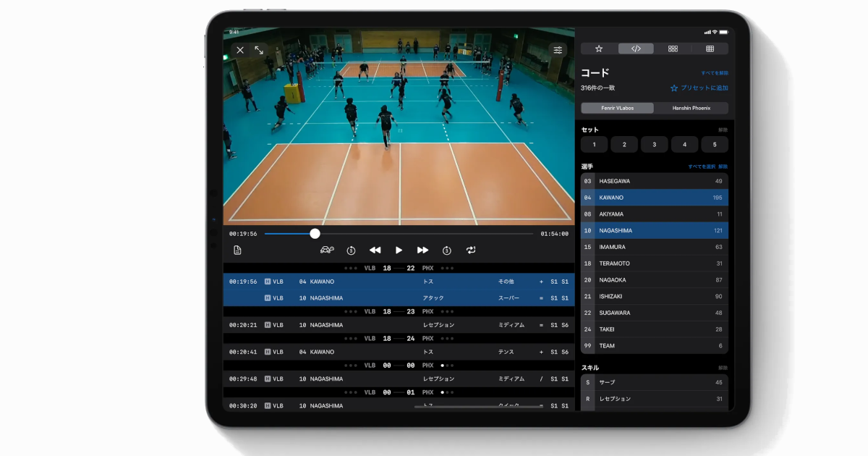Screen dimensions: 868x456
Task: Select the slow-motion turtle playback icon
Action: click(x=327, y=250)
